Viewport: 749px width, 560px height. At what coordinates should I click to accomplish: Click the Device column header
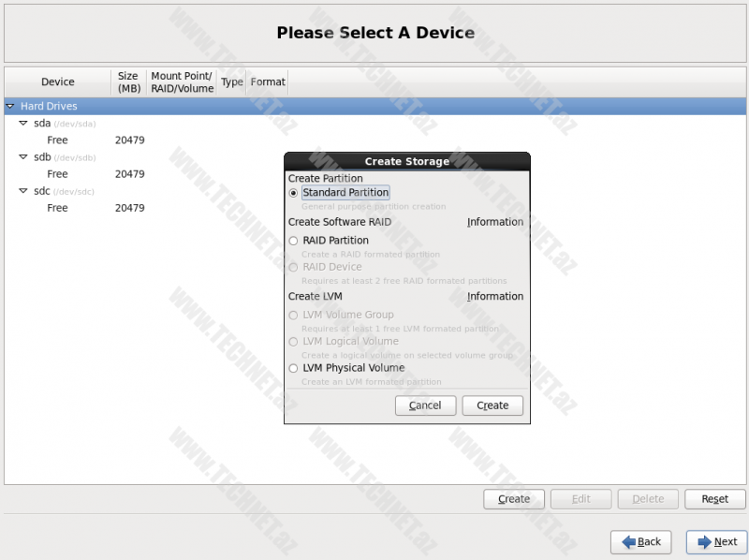click(58, 82)
